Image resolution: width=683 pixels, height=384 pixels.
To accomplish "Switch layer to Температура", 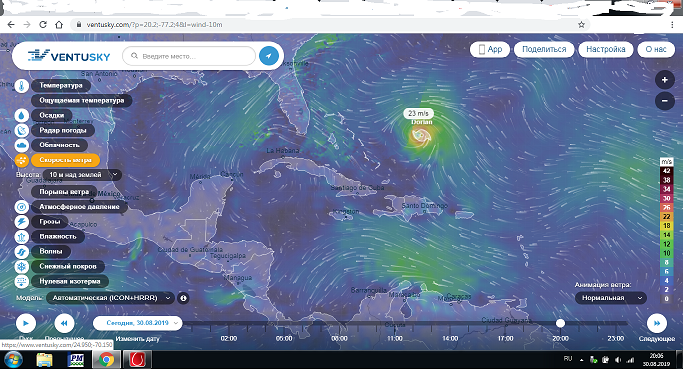I will (x=61, y=86).
